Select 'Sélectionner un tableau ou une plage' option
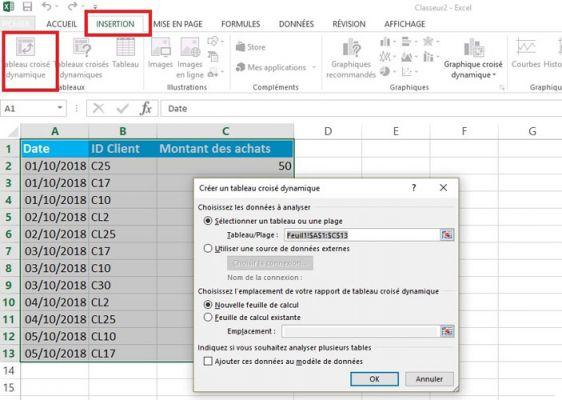 (x=208, y=221)
